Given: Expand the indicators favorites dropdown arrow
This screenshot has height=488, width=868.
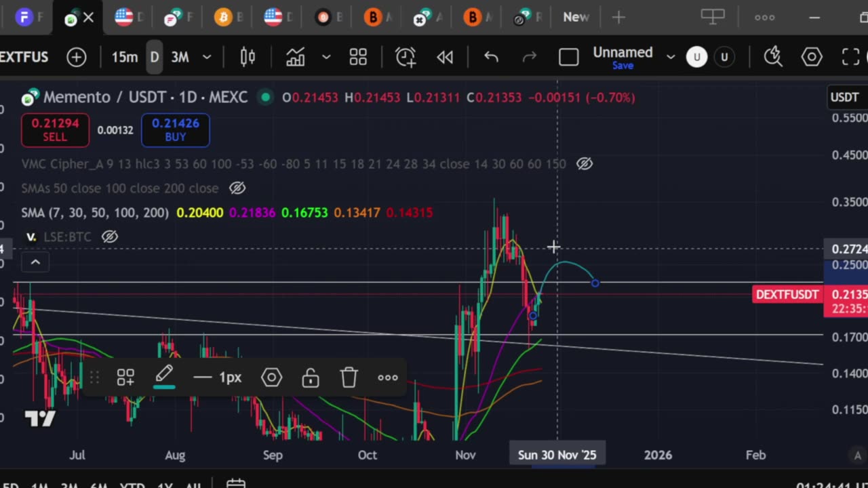Looking at the screenshot, I should coord(326,58).
